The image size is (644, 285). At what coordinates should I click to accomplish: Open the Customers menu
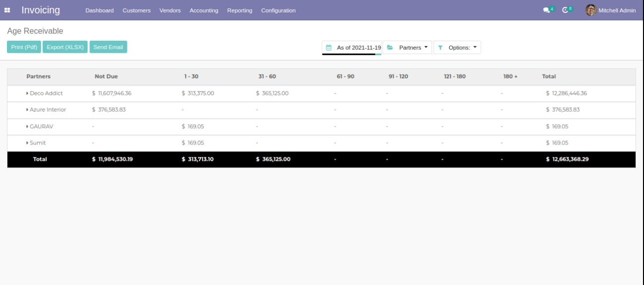pyautogui.click(x=136, y=10)
